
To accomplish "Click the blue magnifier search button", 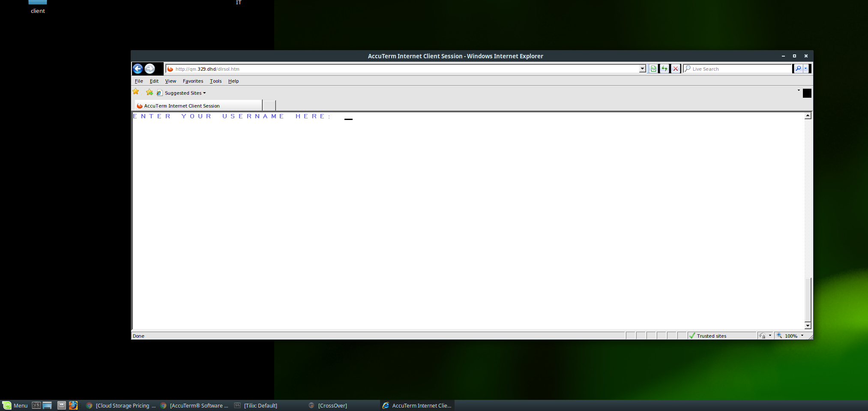I will pos(798,69).
